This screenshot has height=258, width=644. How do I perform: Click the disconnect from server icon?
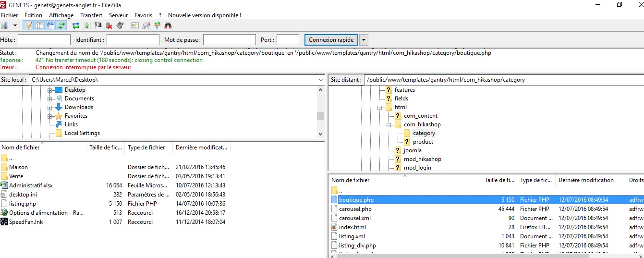(109, 25)
